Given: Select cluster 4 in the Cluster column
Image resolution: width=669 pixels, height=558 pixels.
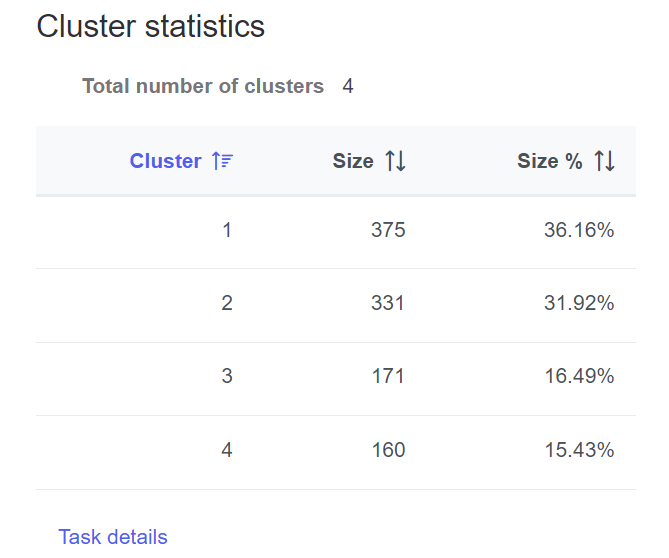Looking at the screenshot, I should [x=227, y=450].
